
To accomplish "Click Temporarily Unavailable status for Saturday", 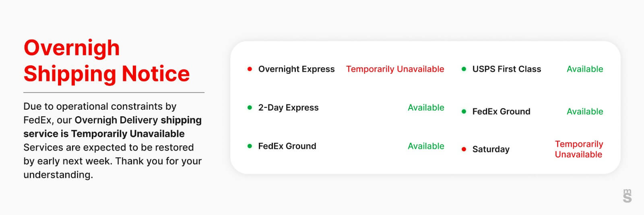I will coord(579,149).
